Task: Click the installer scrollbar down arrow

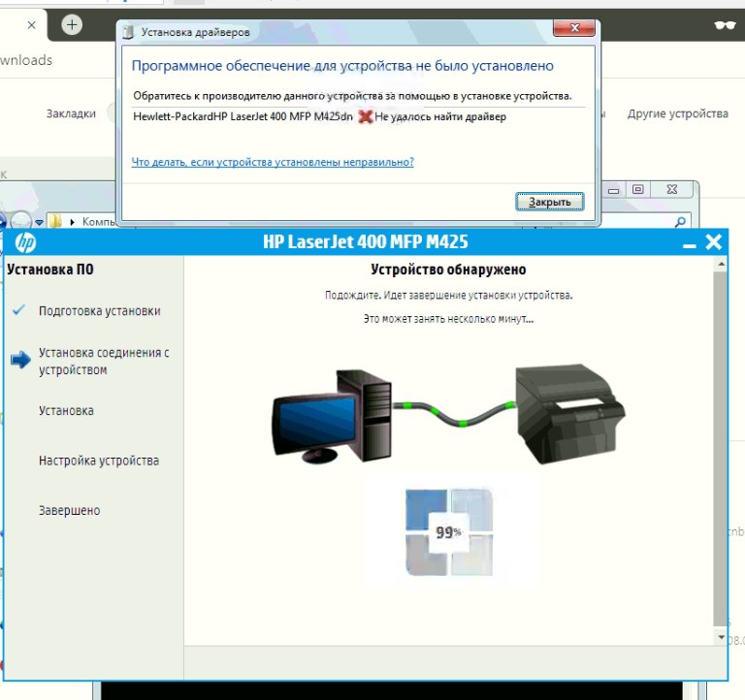Action: tap(721, 637)
